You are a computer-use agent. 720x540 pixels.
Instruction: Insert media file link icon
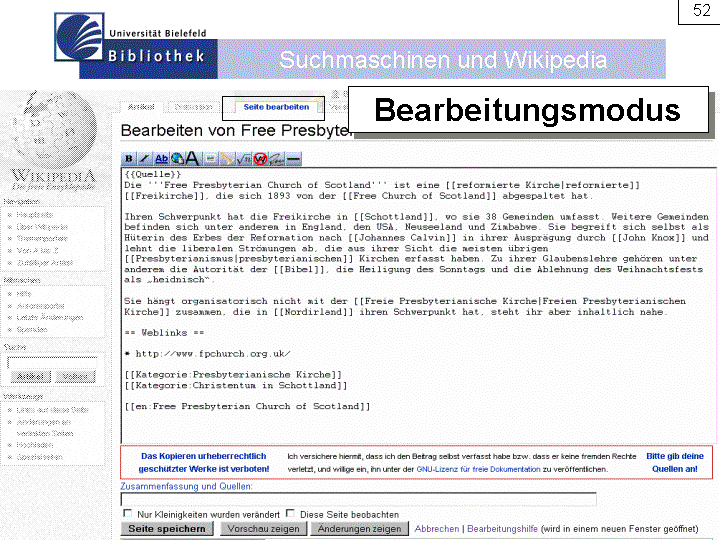[x=227, y=159]
